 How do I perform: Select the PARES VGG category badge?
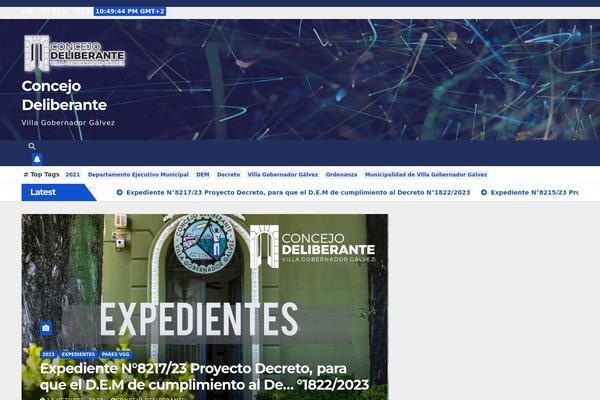click(116, 354)
